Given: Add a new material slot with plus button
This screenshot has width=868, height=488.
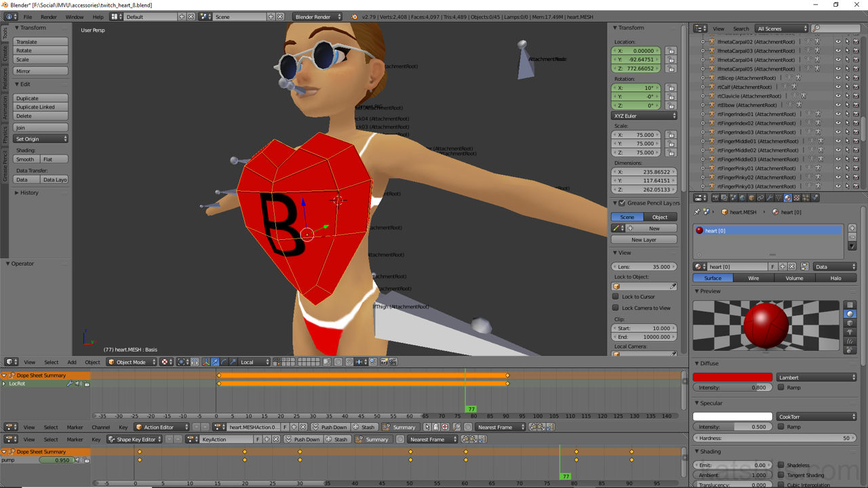Looking at the screenshot, I should 852,228.
